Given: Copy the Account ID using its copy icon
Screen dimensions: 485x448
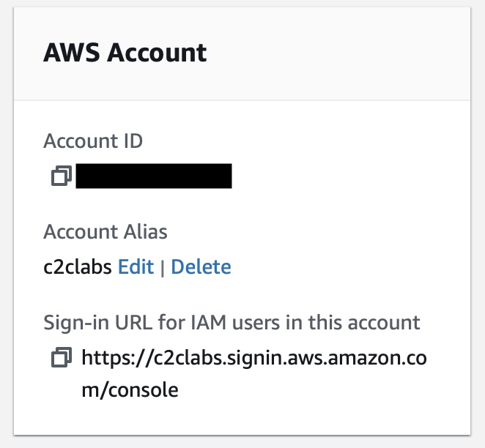Looking at the screenshot, I should coord(61,176).
